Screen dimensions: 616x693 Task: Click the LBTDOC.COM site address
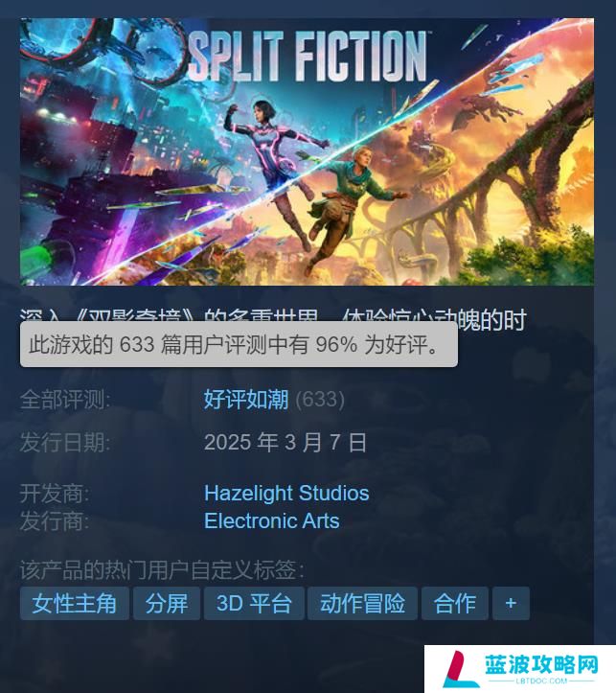click(x=541, y=681)
